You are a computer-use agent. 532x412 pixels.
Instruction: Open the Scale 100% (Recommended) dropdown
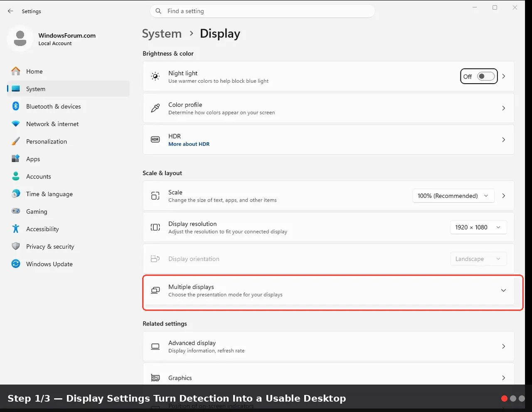coord(453,196)
